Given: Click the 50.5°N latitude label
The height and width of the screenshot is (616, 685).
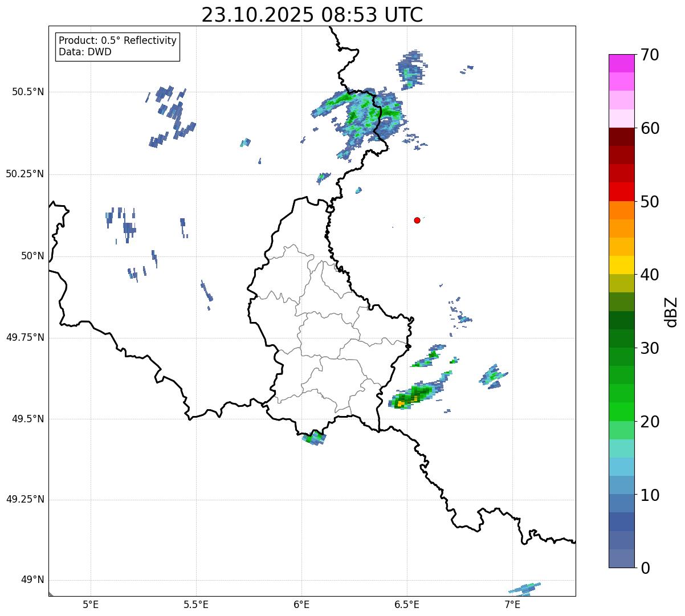Looking at the screenshot, I should [x=28, y=92].
